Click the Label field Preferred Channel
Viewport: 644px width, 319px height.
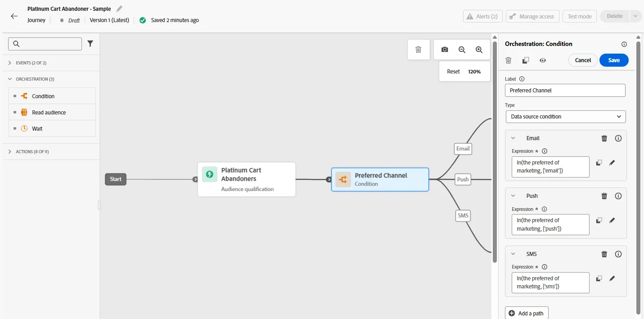click(x=565, y=91)
